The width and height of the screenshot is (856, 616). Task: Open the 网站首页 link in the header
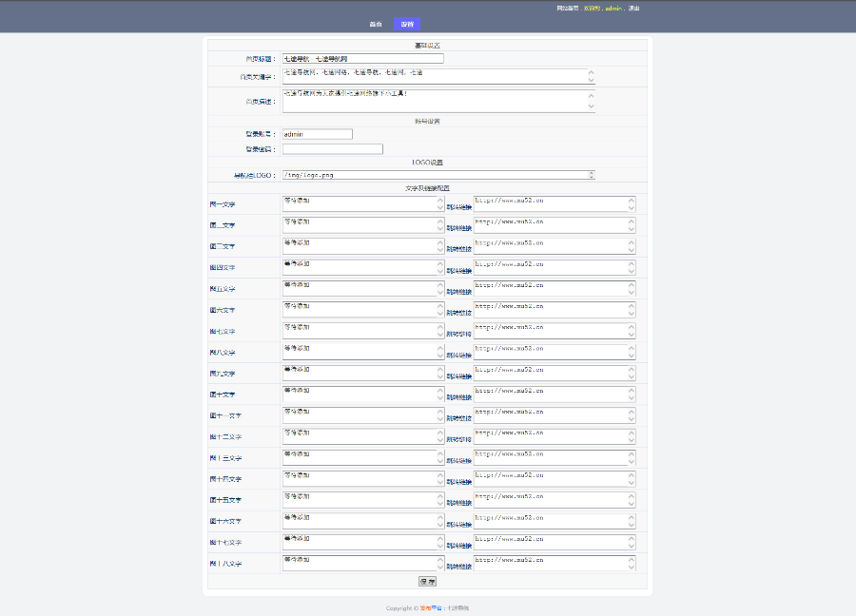[568, 8]
